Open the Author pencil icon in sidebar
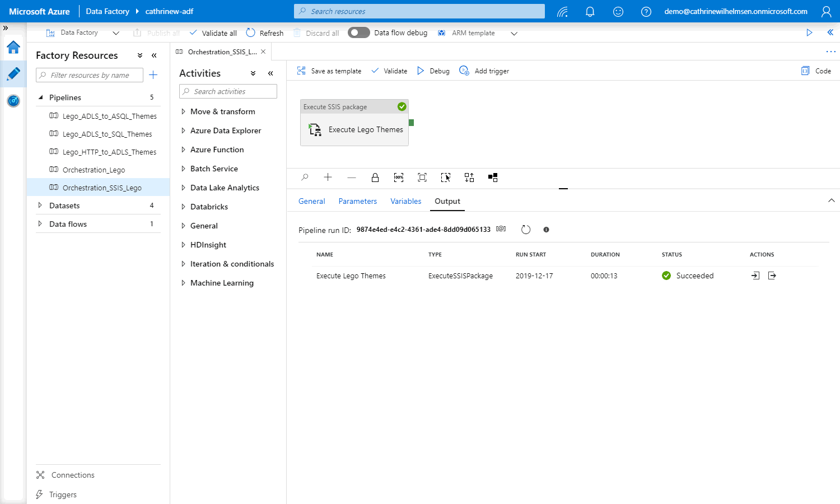 click(x=13, y=74)
